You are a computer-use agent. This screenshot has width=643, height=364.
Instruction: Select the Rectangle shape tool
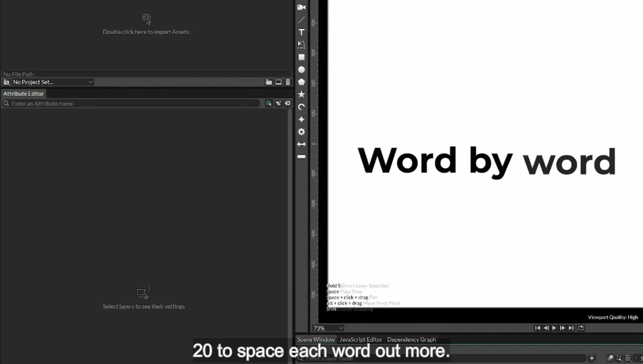point(301,57)
